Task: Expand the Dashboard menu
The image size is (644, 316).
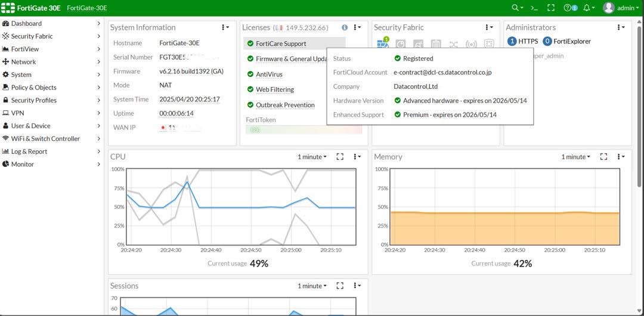Action: click(x=51, y=23)
